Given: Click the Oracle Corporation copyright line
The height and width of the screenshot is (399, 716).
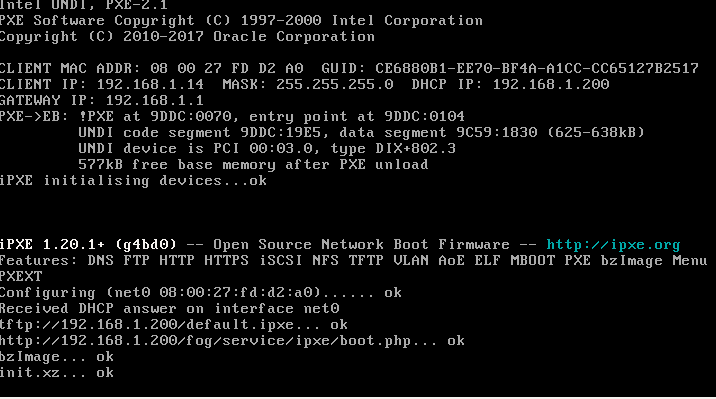Looking at the screenshot, I should click(187, 37).
